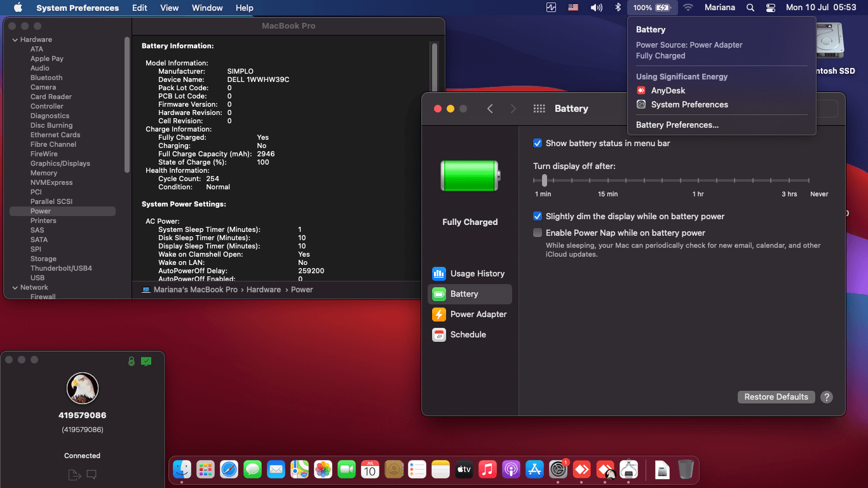Open the Calendar app in the Dock
The height and width of the screenshot is (488, 868).
370,470
